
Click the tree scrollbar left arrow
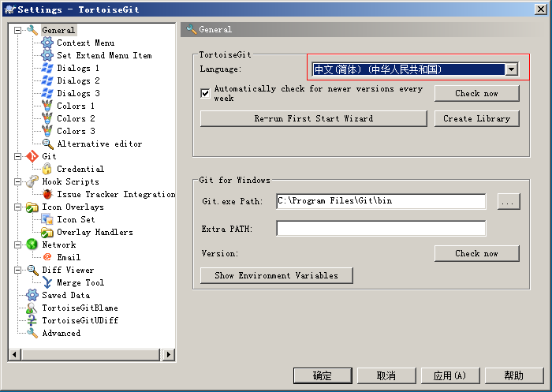pyautogui.click(x=14, y=354)
